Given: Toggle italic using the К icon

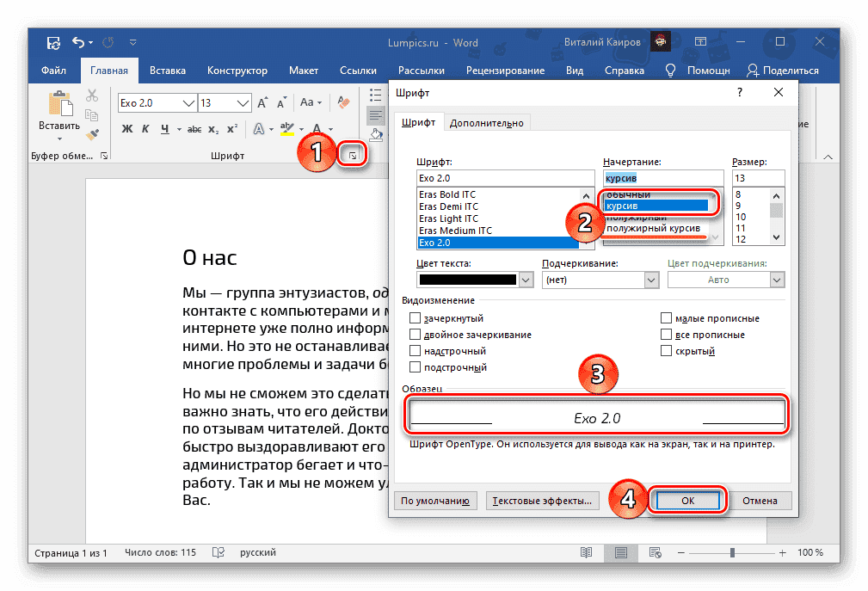Looking at the screenshot, I should [x=144, y=129].
